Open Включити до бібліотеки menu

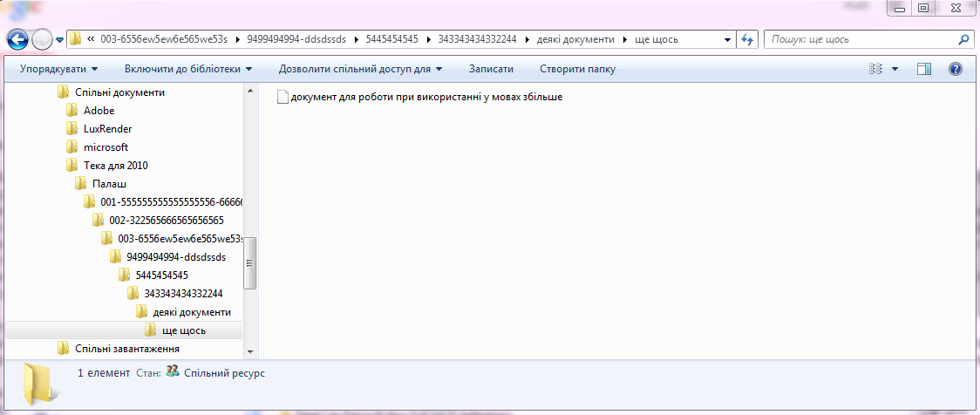(x=187, y=69)
